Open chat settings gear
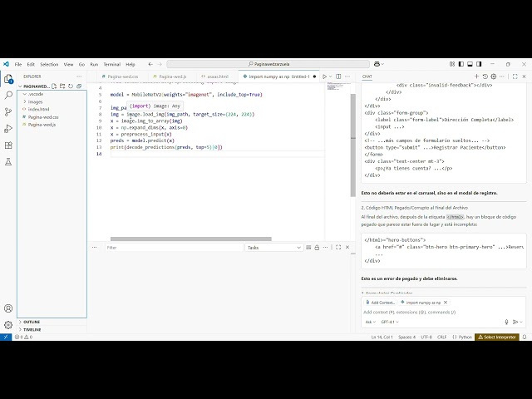Viewport: 532px width, 399px height. [x=494, y=76]
